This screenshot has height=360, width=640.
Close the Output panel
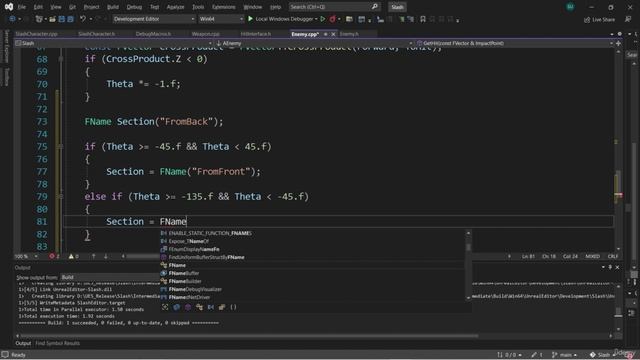[x=617, y=267]
